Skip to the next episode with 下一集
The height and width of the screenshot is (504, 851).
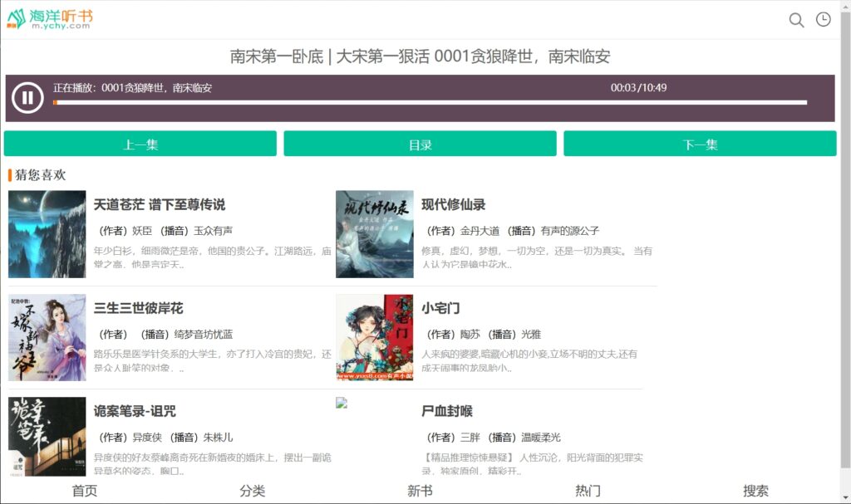click(700, 143)
